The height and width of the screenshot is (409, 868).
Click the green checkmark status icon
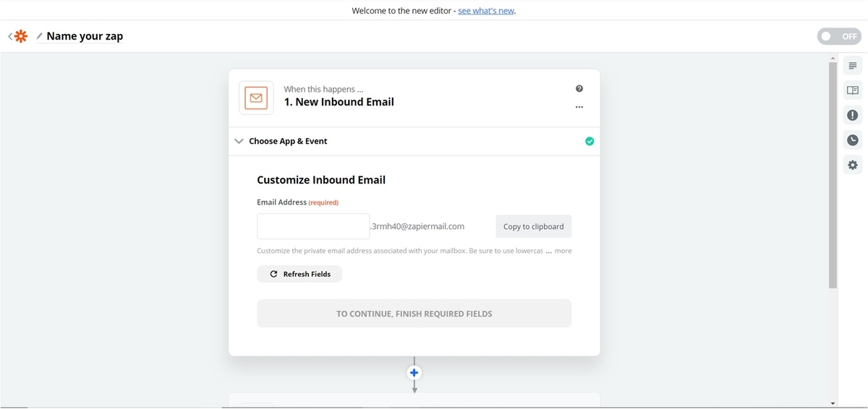[x=590, y=141]
